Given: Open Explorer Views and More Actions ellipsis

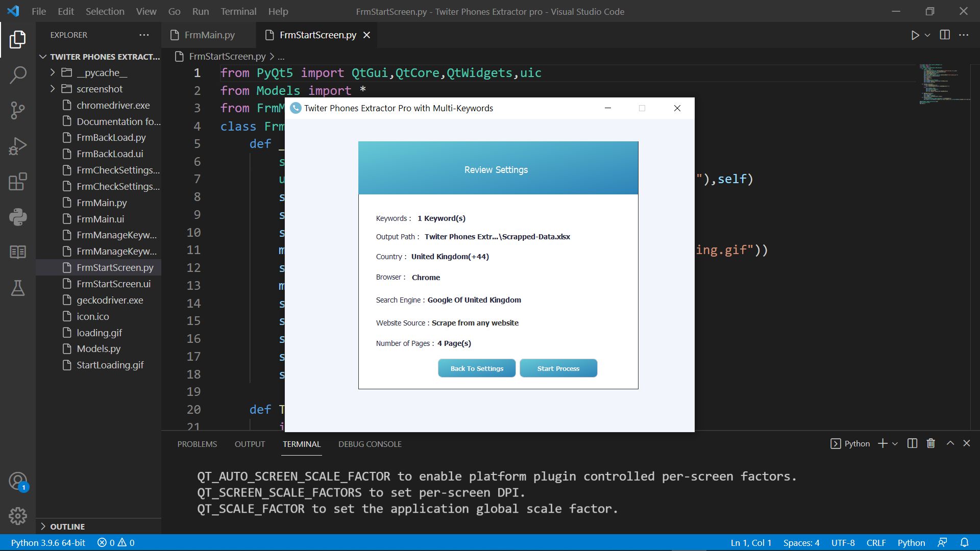Looking at the screenshot, I should [x=144, y=35].
